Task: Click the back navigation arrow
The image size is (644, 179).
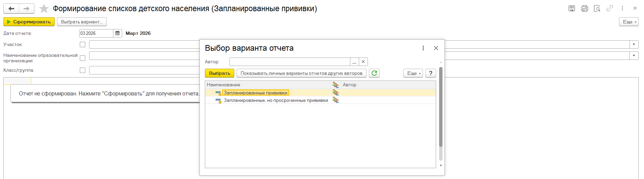Action: tap(11, 8)
